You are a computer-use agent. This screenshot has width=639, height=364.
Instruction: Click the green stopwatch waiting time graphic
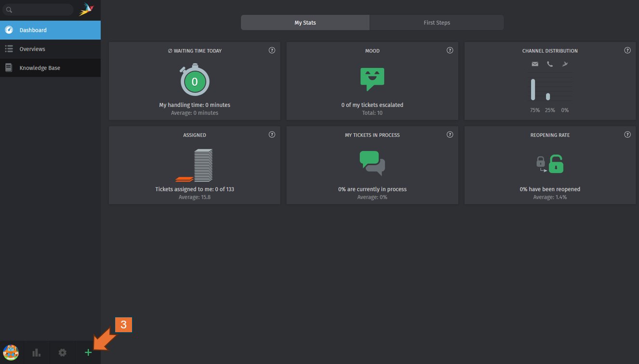(x=195, y=80)
